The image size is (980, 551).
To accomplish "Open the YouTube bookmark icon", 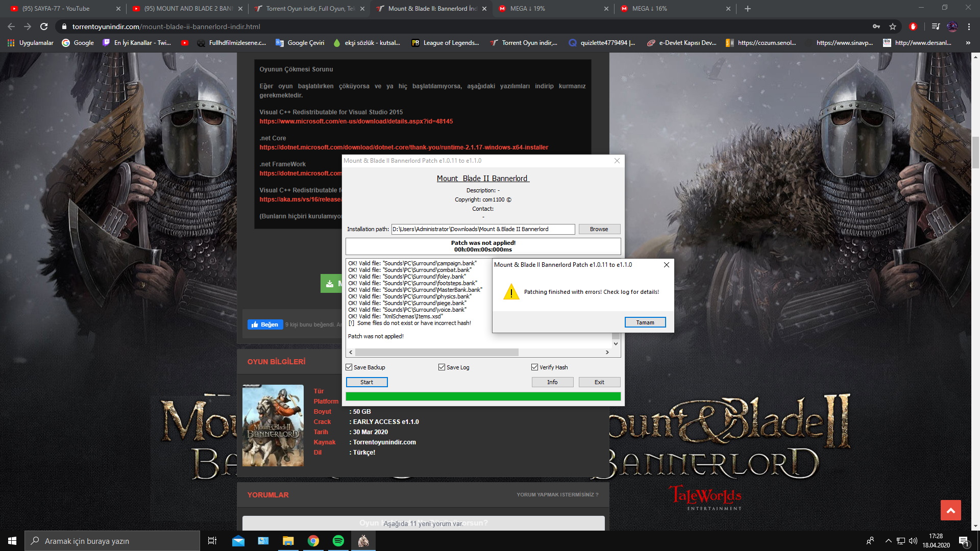I will pyautogui.click(x=185, y=43).
